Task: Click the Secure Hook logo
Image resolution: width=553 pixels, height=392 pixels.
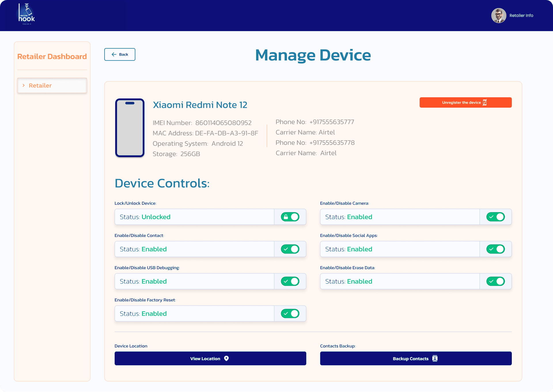Action: click(x=26, y=14)
